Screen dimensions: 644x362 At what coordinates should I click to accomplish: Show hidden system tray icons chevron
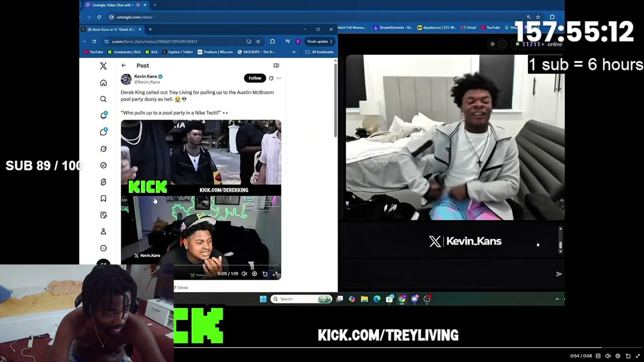(557, 299)
